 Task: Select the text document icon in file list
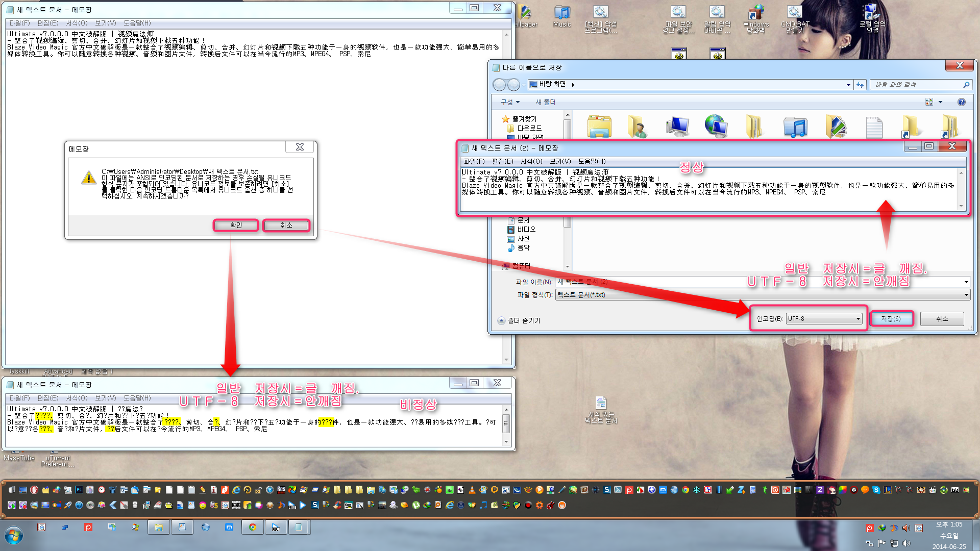(x=874, y=127)
